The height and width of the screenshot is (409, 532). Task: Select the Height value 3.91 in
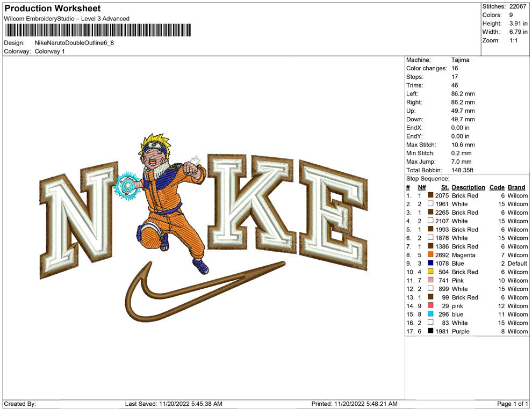519,24
